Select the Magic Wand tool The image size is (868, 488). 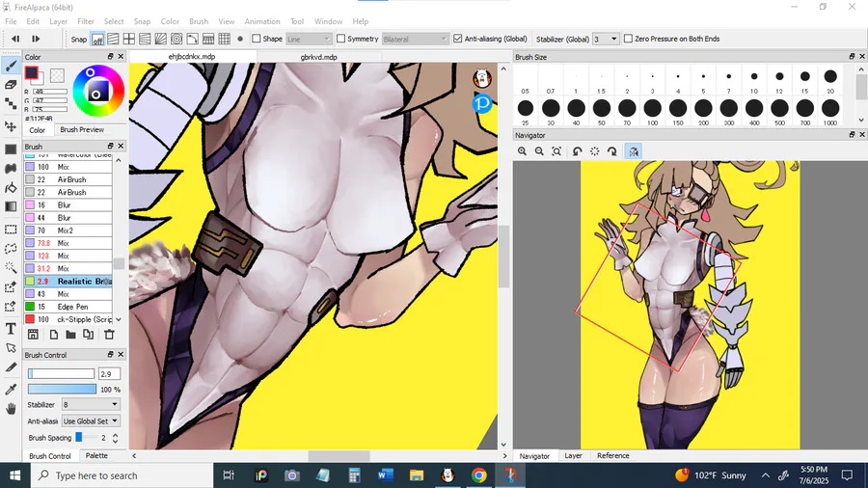point(11,268)
